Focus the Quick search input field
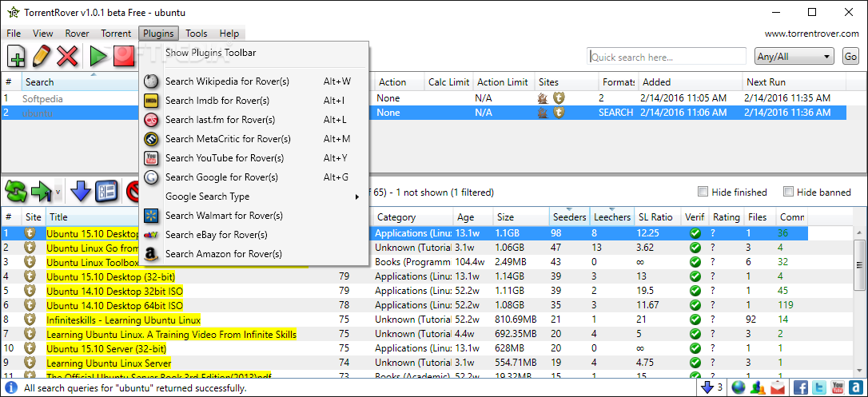 point(667,57)
